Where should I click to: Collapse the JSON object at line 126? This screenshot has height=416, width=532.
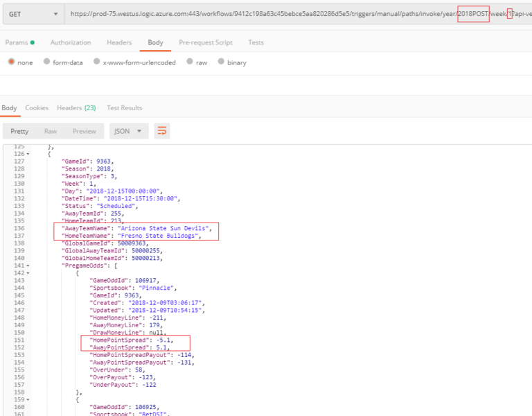tap(28, 154)
